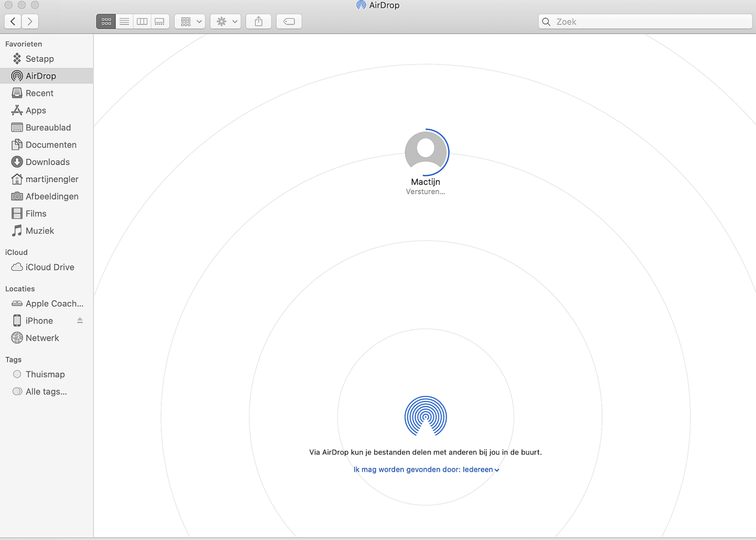
Task: Open the action gear dropdown menu
Action: pos(225,21)
